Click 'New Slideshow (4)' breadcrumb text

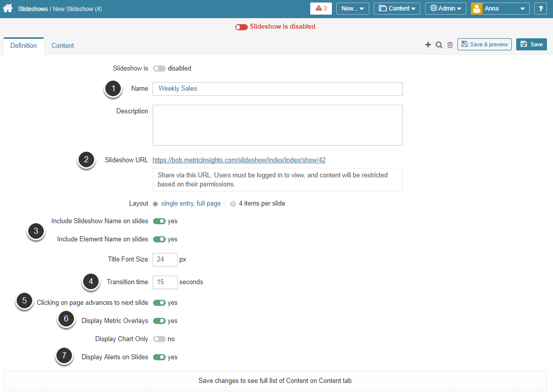[x=77, y=9]
